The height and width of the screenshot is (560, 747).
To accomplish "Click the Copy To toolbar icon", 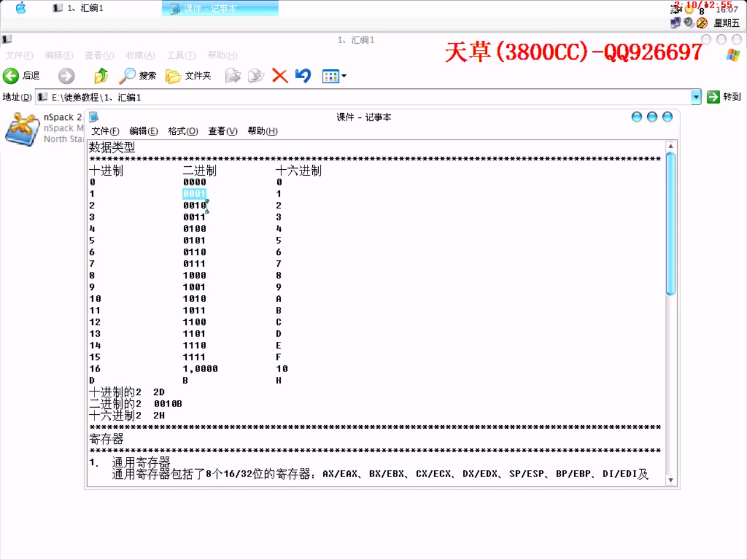I will pos(256,76).
